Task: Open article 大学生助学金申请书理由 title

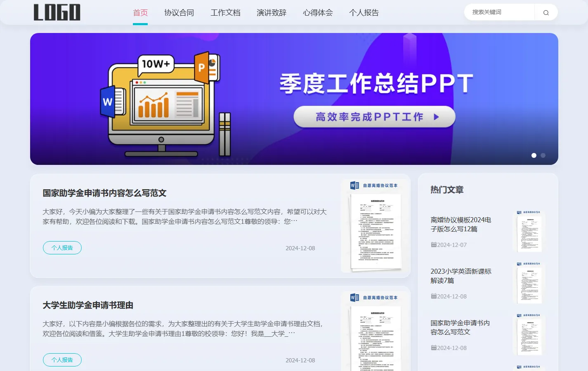Action: (x=88, y=305)
